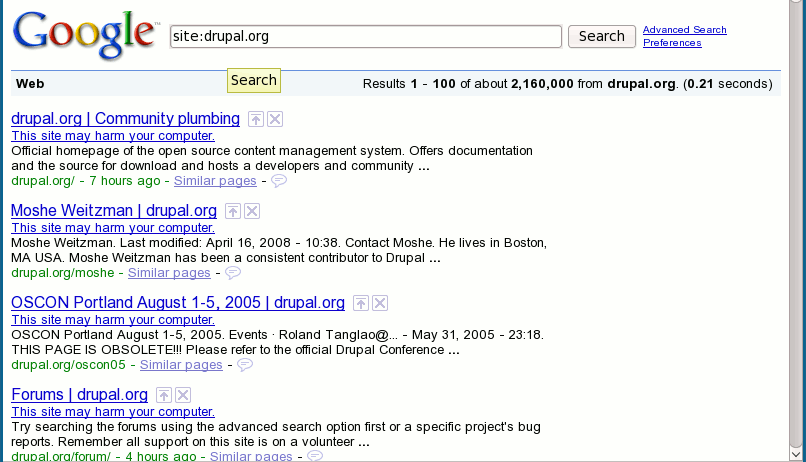
Task: Remove the Forums result
Action: pyautogui.click(x=183, y=395)
